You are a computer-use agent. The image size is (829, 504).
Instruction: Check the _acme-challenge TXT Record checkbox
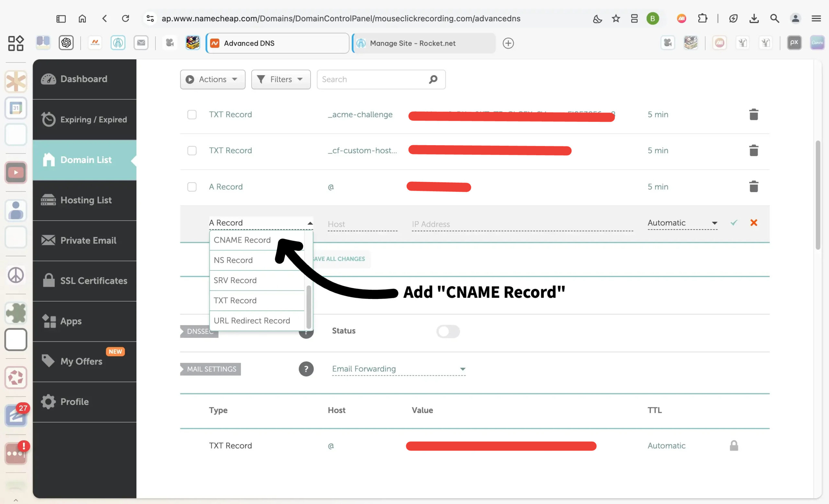[x=192, y=115]
